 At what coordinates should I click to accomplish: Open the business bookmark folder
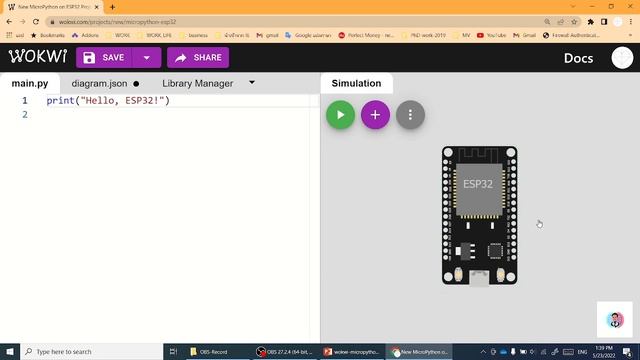(193, 36)
